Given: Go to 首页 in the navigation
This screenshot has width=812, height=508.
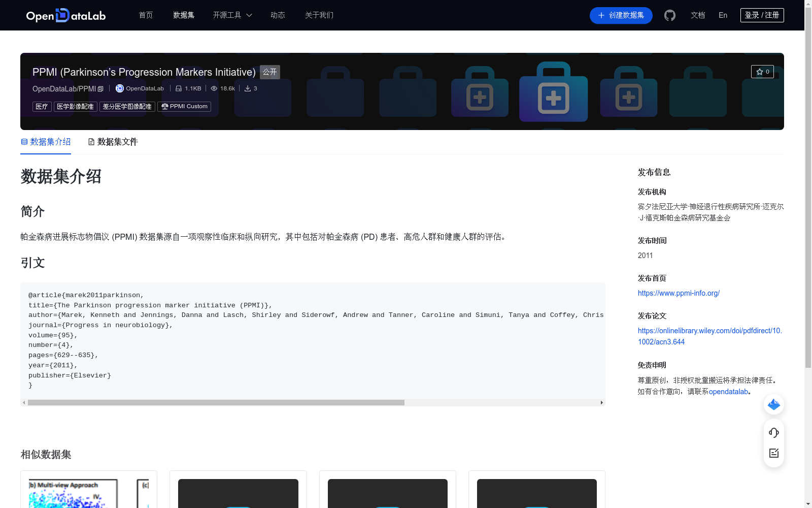Looking at the screenshot, I should [146, 15].
